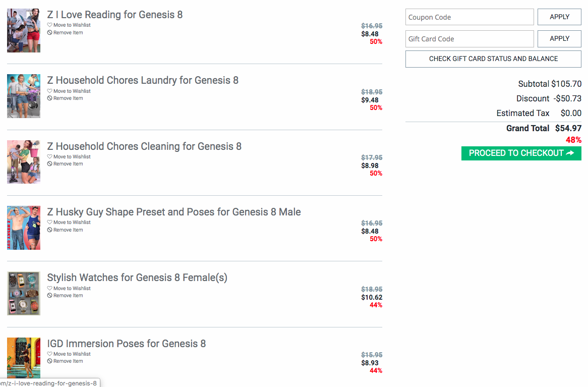Viewport: 588px width, 387px height.
Task: Open Z I Love Reading product thumbnail
Action: pyautogui.click(x=24, y=30)
